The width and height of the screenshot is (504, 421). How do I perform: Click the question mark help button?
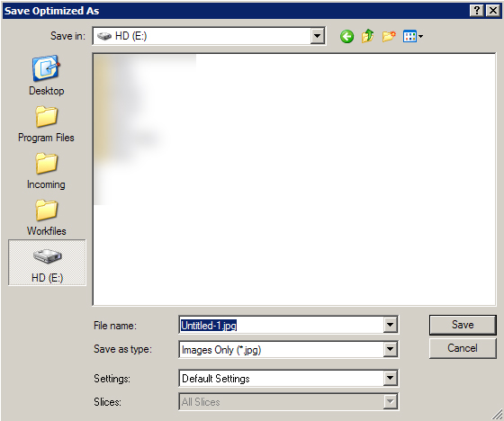pyautogui.click(x=477, y=11)
